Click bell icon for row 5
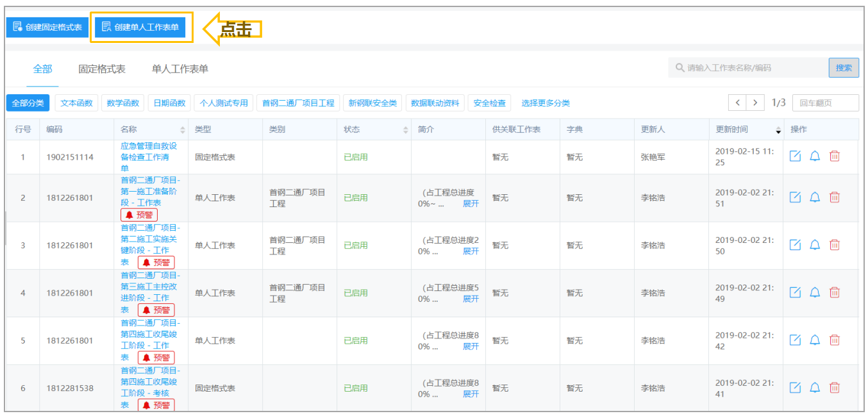This screenshot has width=868, height=416. (x=815, y=340)
